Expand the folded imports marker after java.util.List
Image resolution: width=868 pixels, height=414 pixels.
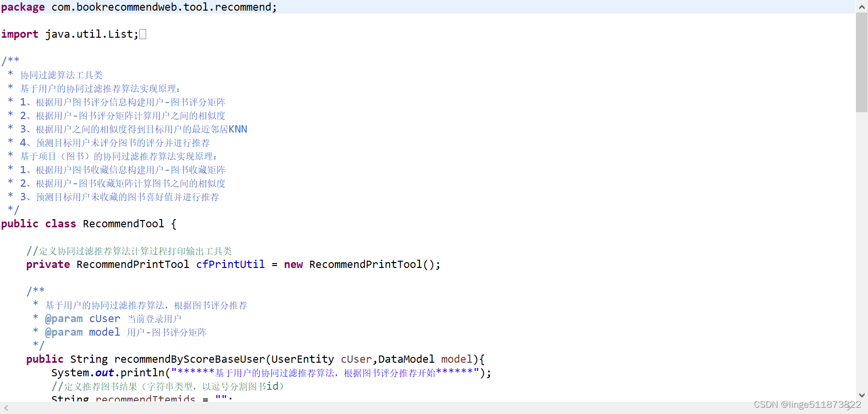(143, 34)
